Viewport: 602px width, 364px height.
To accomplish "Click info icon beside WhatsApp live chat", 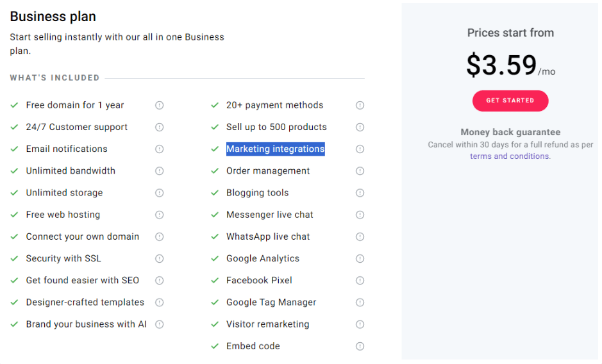I will click(x=360, y=236).
